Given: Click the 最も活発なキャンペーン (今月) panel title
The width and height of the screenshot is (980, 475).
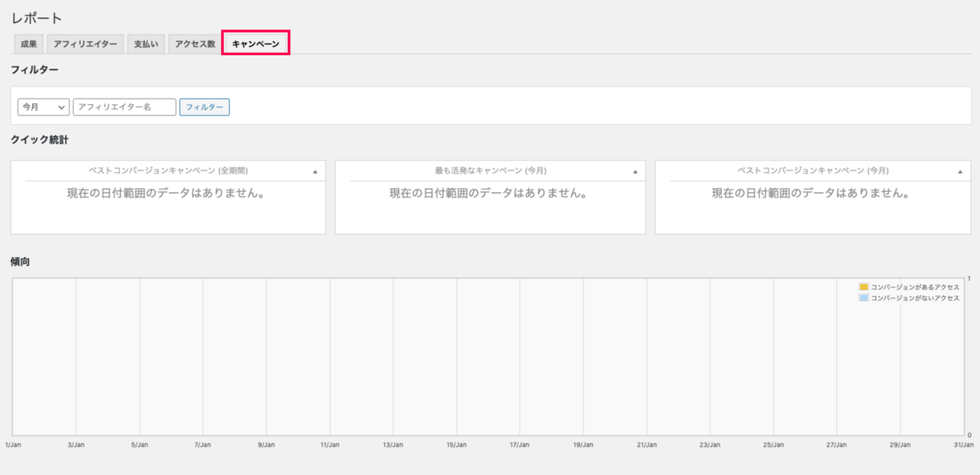Looking at the screenshot, I should [491, 171].
